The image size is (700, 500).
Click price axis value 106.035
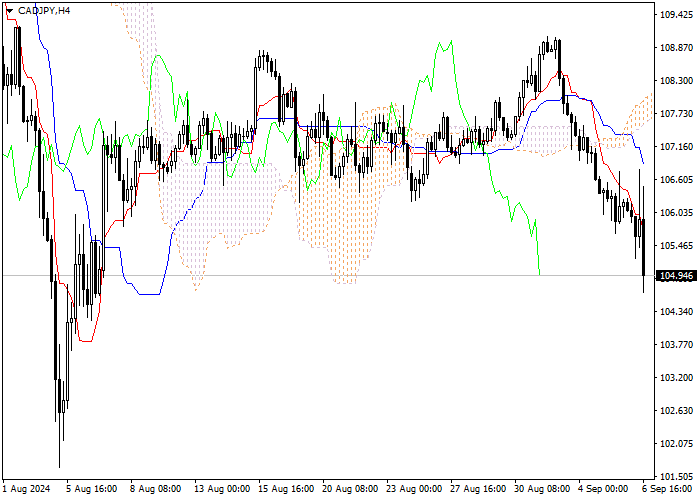click(676, 212)
